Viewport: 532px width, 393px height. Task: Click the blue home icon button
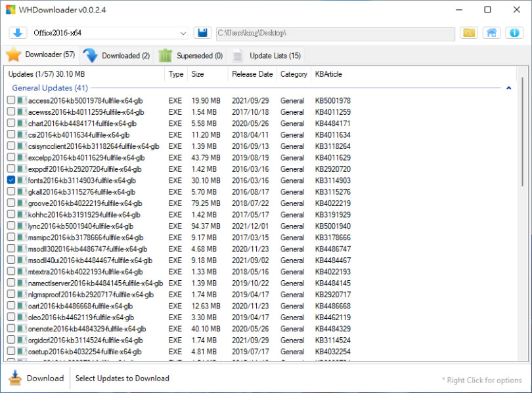click(x=492, y=33)
